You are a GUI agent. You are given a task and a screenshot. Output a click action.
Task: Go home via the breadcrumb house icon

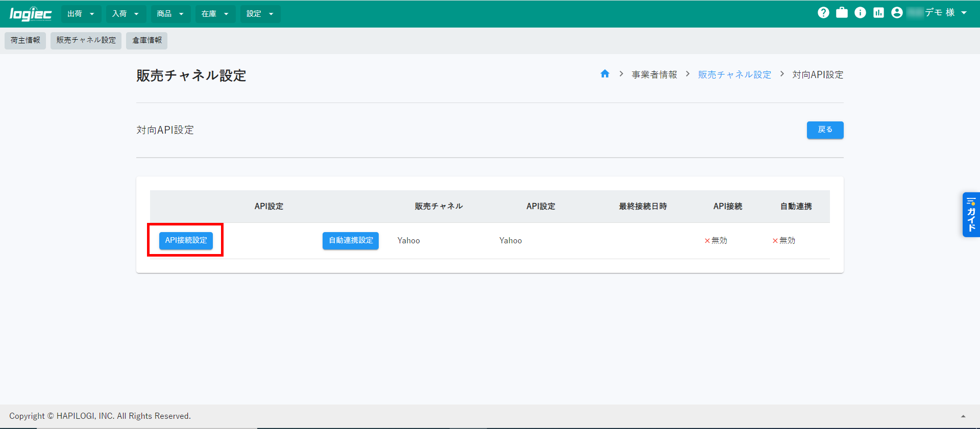605,74
